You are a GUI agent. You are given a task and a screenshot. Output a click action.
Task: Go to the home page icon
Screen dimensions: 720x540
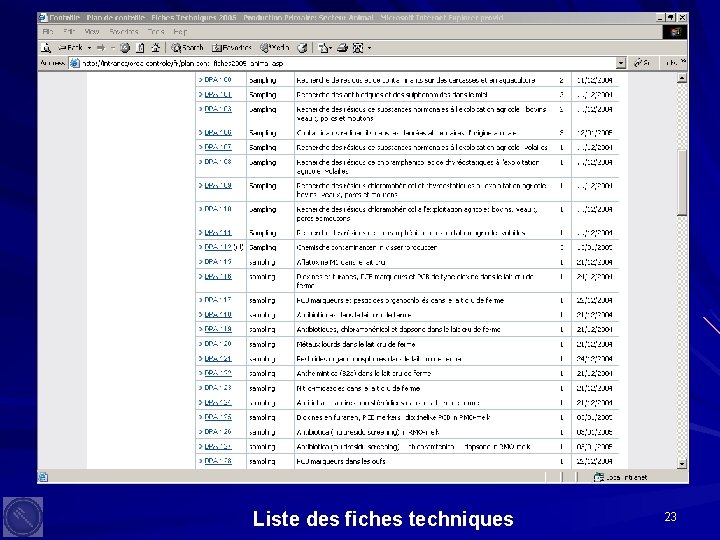[x=156, y=48]
